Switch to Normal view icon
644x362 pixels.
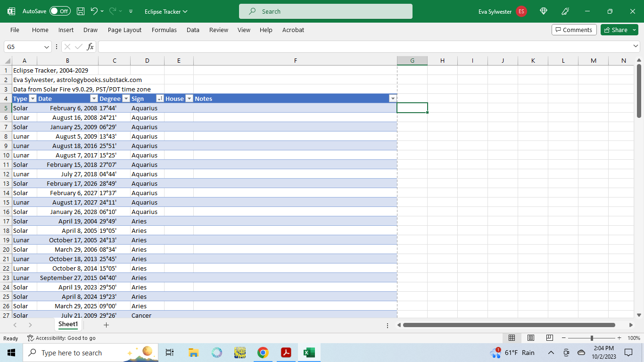tap(512, 338)
